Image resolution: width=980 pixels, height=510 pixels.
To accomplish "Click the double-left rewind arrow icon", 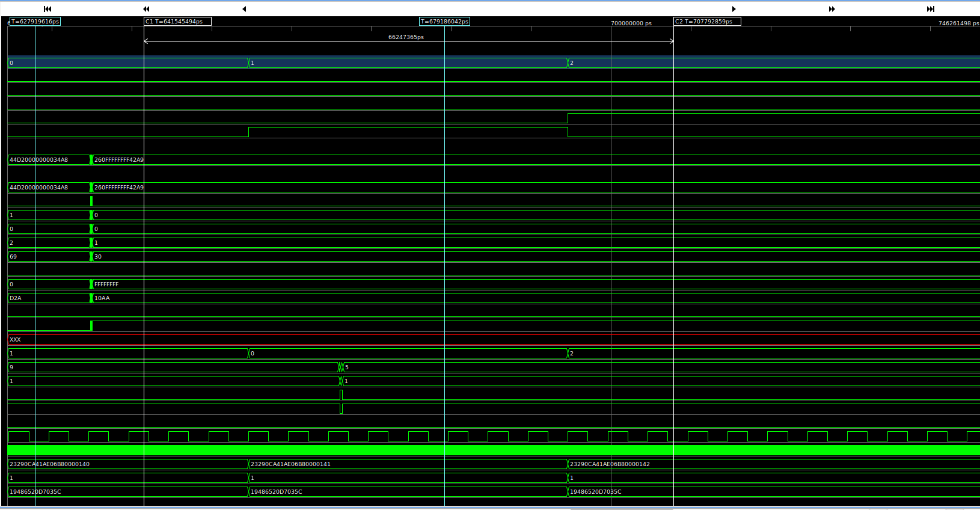I will pyautogui.click(x=146, y=9).
